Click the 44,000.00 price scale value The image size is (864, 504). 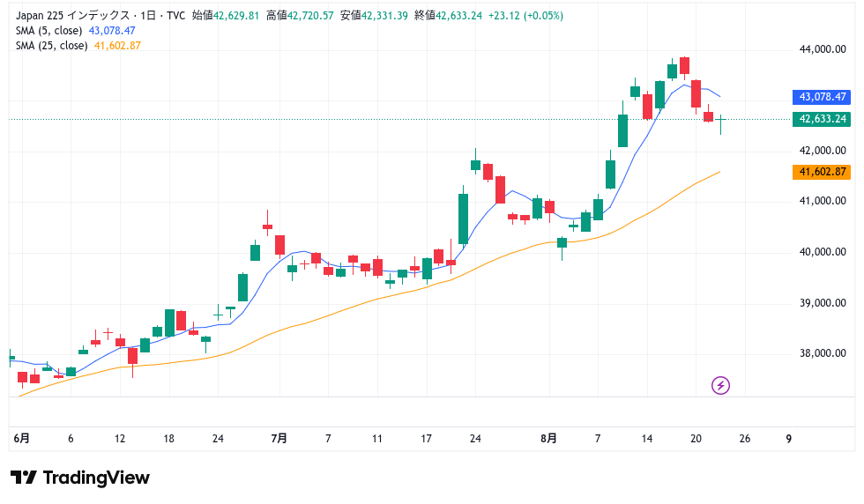tap(822, 49)
